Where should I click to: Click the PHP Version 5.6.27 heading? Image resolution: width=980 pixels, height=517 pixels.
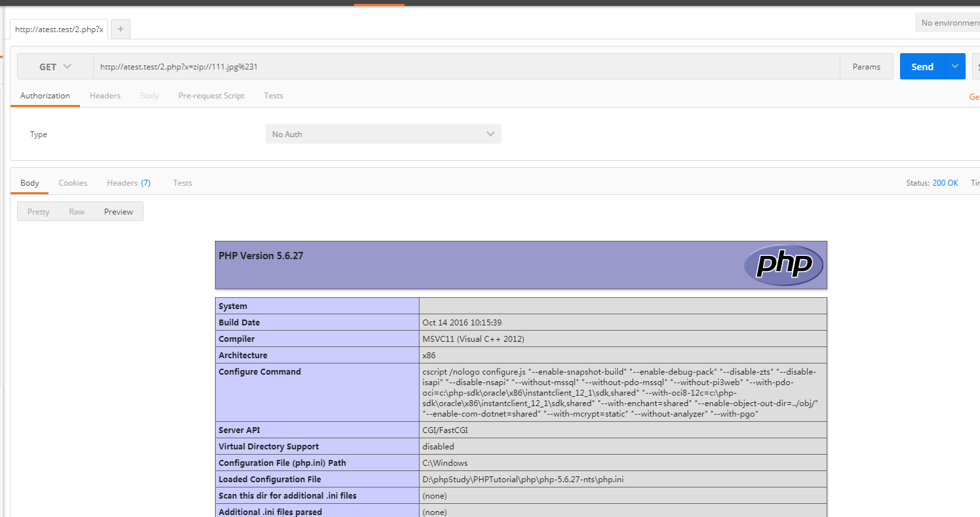pyautogui.click(x=261, y=256)
